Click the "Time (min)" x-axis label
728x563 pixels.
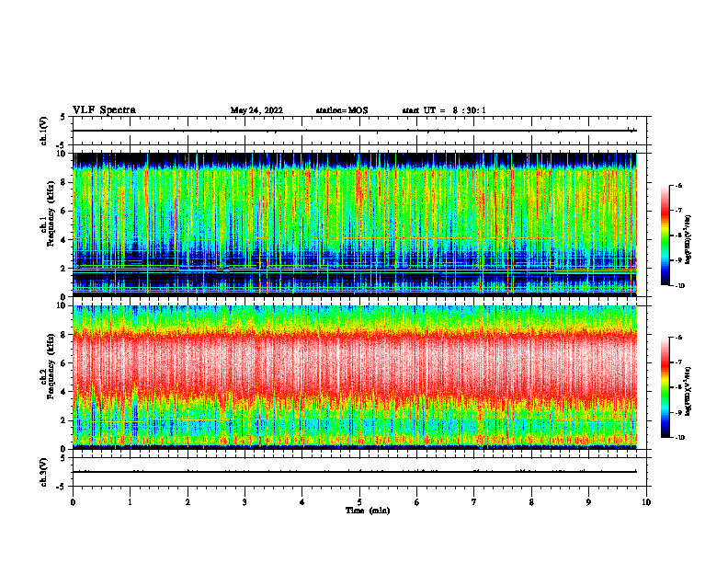coord(368,511)
